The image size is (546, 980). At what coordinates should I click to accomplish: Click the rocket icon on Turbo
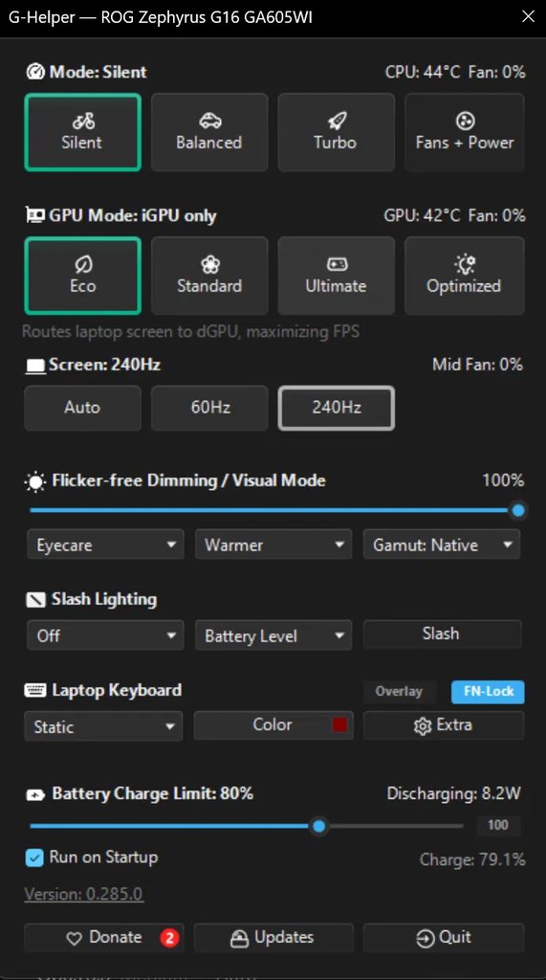pos(337,121)
